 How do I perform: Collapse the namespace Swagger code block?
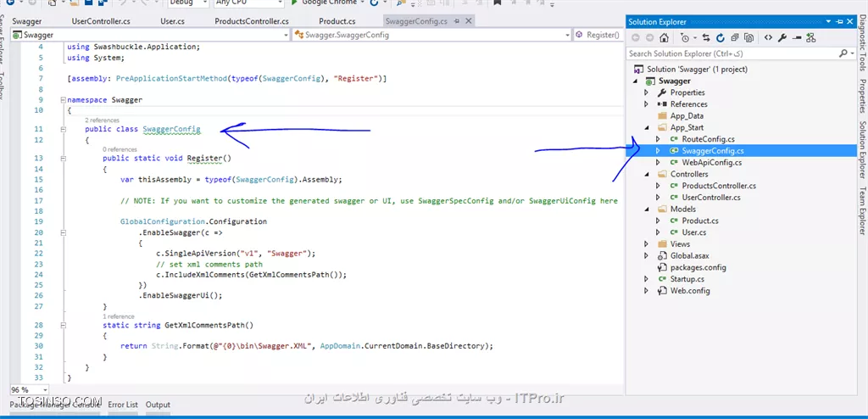coord(62,100)
